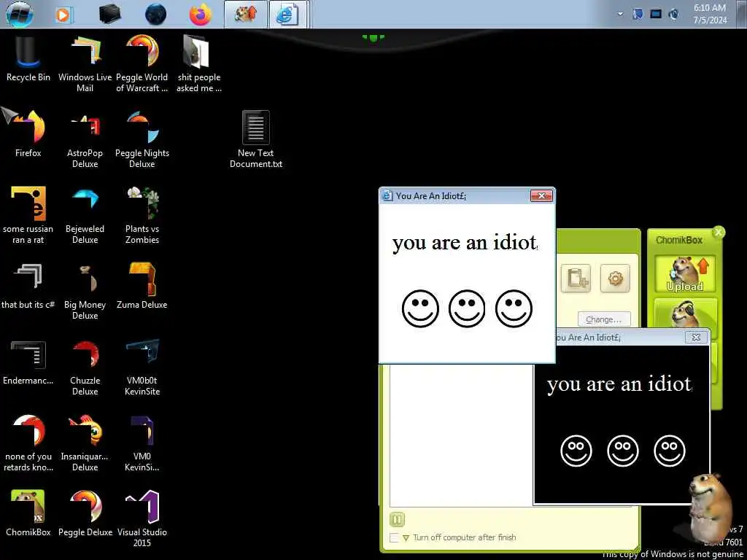Pause transfers with ChomikBox pause button
747x560 pixels.
pyautogui.click(x=397, y=519)
